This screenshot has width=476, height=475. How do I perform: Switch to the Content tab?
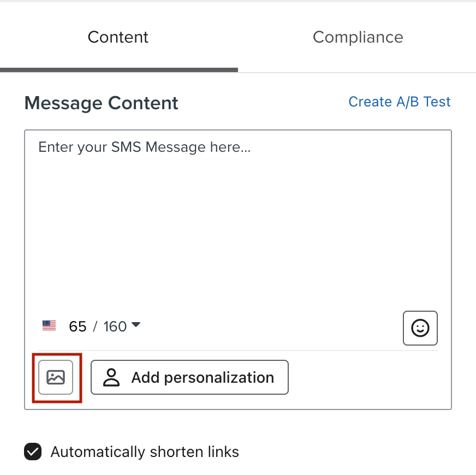pyautogui.click(x=118, y=37)
